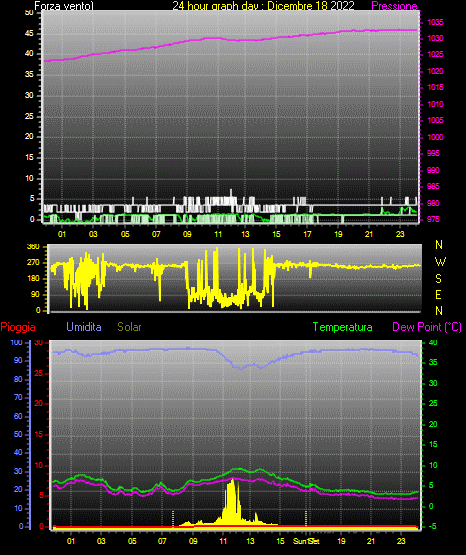Image resolution: width=466 pixels, height=555 pixels.
Task: Click the green '35' temperature axis value
Action: 433,362
